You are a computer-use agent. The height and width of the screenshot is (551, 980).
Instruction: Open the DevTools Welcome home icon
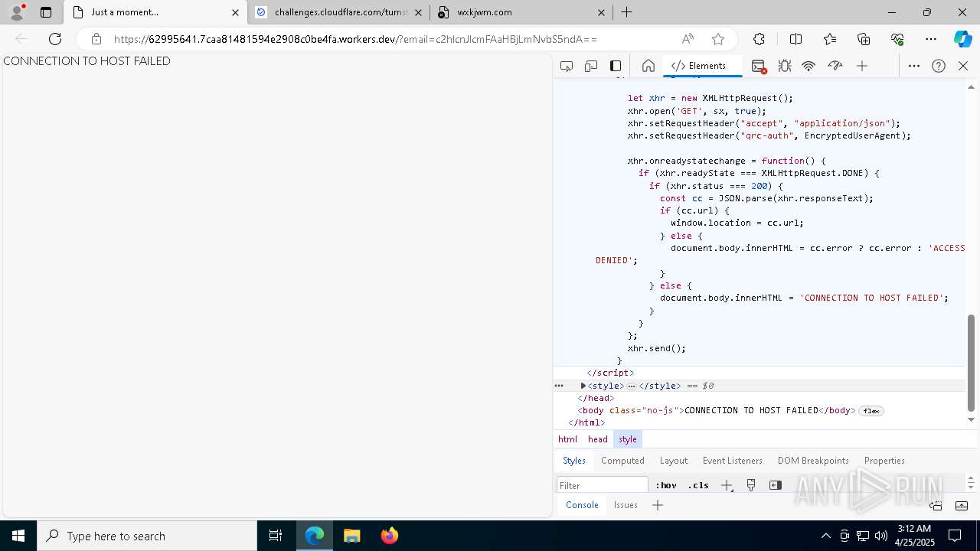coord(648,66)
